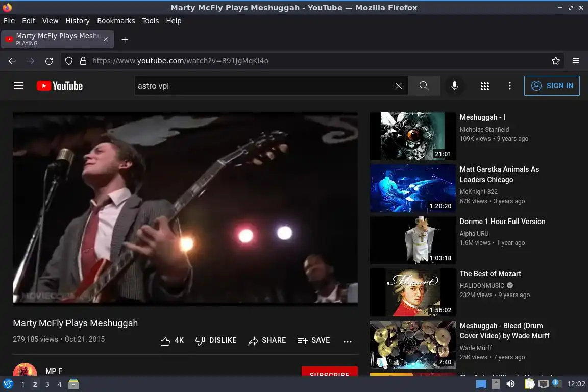
Task: Bookmark this page with star
Action: coord(556,61)
